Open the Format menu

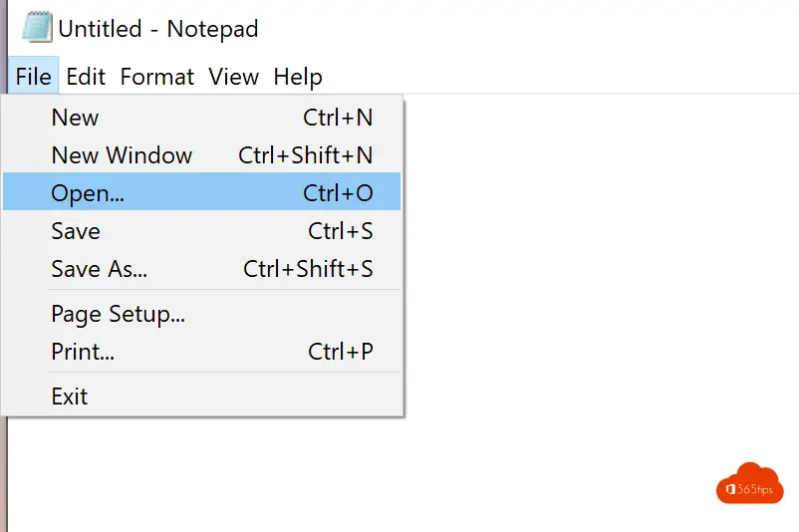click(156, 77)
